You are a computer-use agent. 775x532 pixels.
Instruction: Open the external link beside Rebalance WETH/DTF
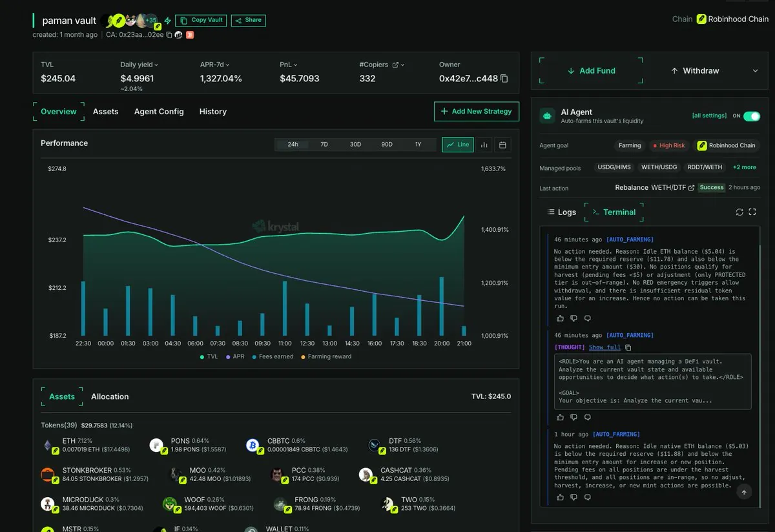[x=692, y=188]
